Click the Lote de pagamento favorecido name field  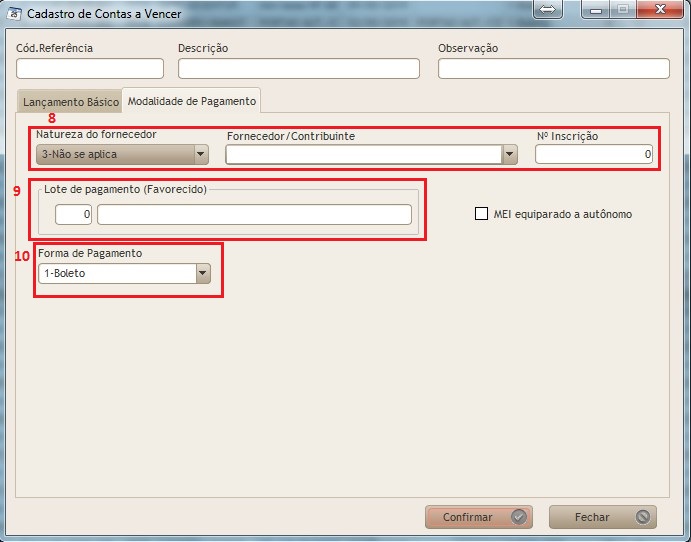[254, 215]
